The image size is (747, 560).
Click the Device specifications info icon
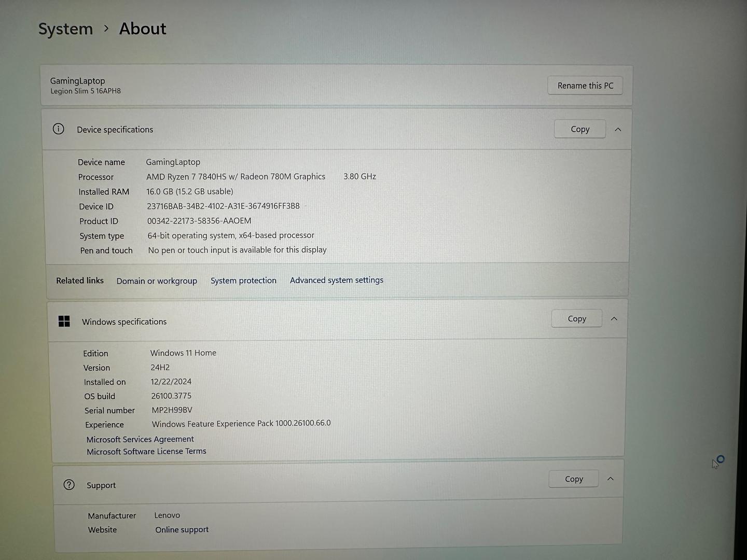coord(59,129)
